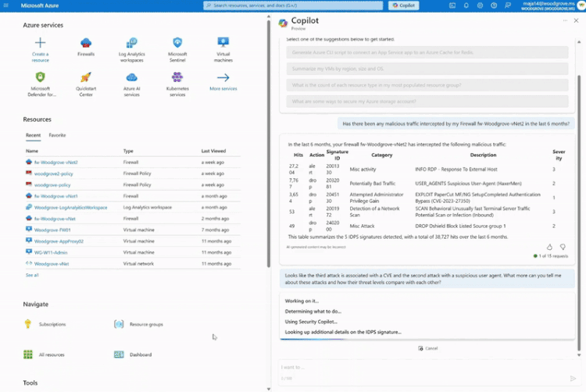The image size is (586, 392).
Task: Open Quickstart Center
Action: pos(86,84)
